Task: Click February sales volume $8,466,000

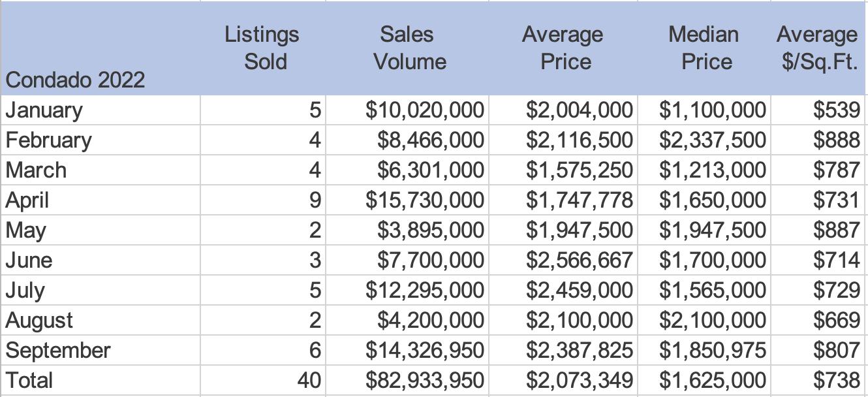Action: pos(431,140)
